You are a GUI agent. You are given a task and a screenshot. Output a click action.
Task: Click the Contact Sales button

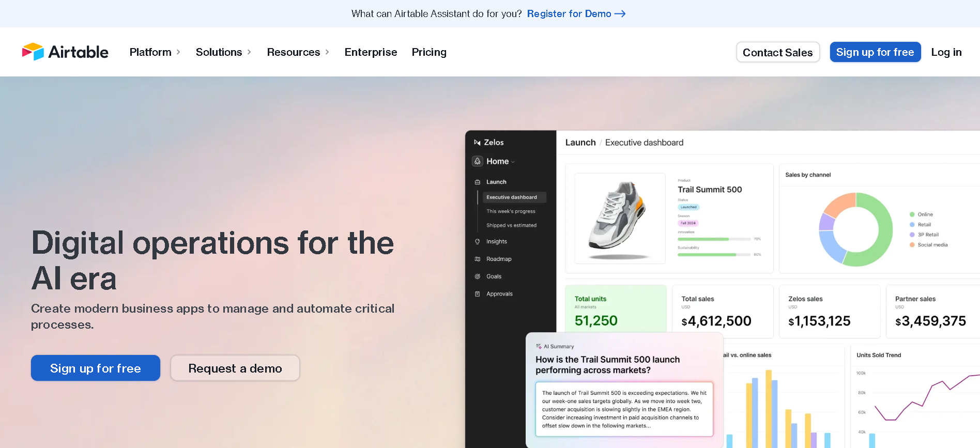778,52
